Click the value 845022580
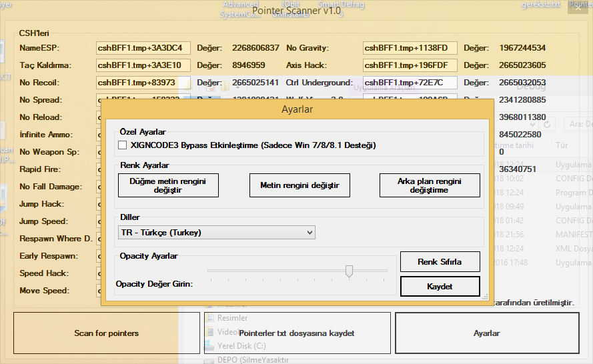The width and height of the screenshot is (593, 364). click(x=520, y=135)
